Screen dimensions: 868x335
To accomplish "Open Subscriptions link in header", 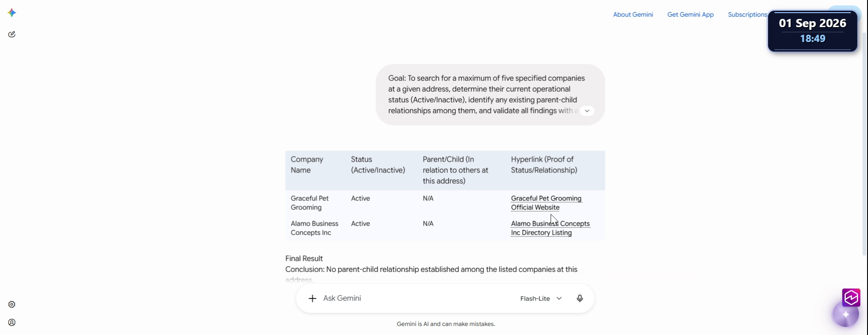I will pos(747,14).
